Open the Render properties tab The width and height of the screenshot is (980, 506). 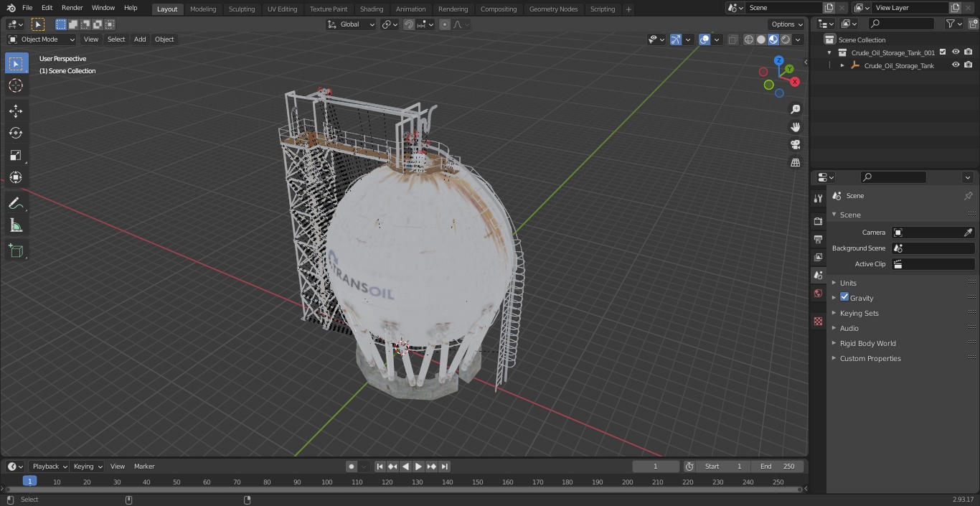[818, 221]
